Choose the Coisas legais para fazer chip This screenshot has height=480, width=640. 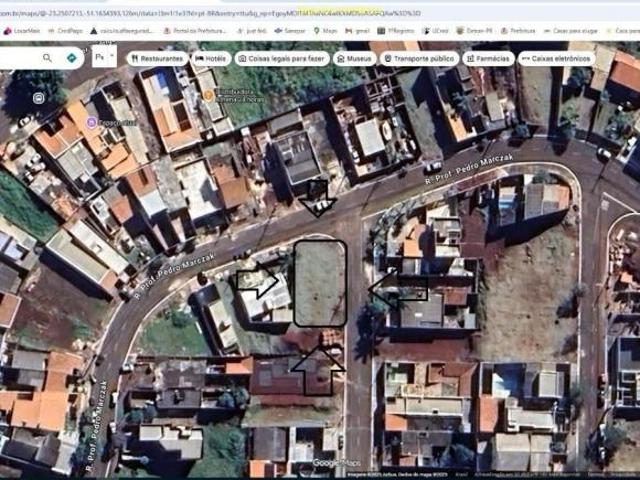pyautogui.click(x=282, y=59)
